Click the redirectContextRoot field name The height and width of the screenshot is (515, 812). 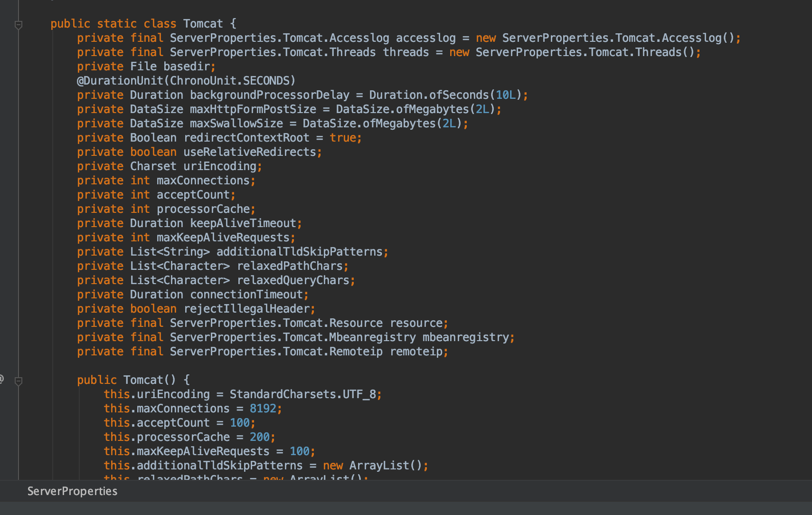click(246, 138)
